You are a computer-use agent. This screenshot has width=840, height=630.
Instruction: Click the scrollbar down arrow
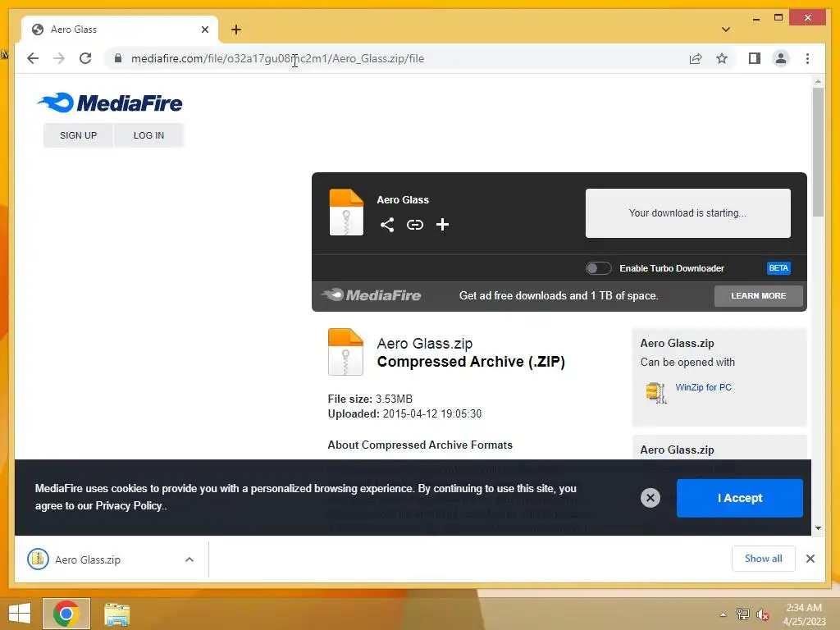pos(818,528)
